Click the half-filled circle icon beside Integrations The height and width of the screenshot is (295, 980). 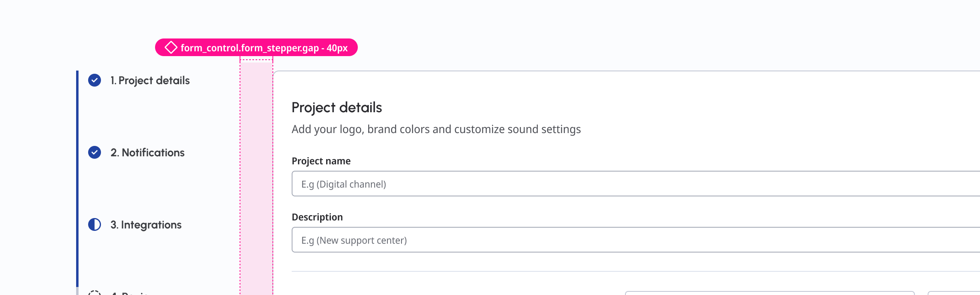coord(95,224)
